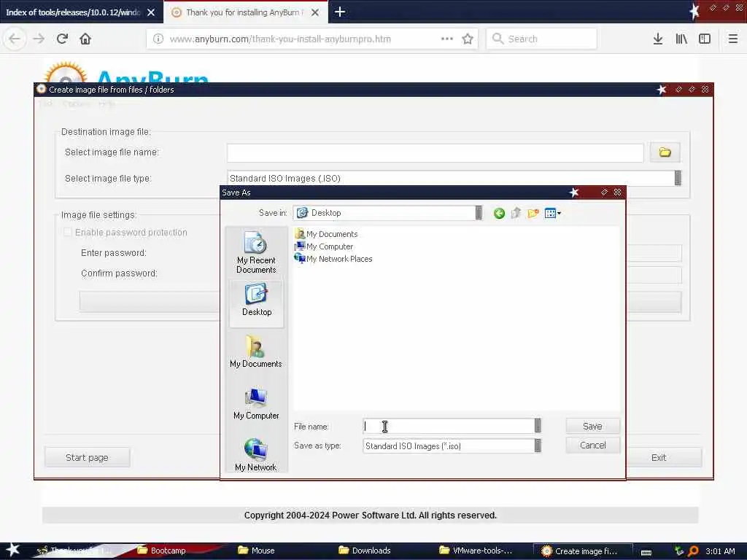Select My Computer item in file list

324,246
